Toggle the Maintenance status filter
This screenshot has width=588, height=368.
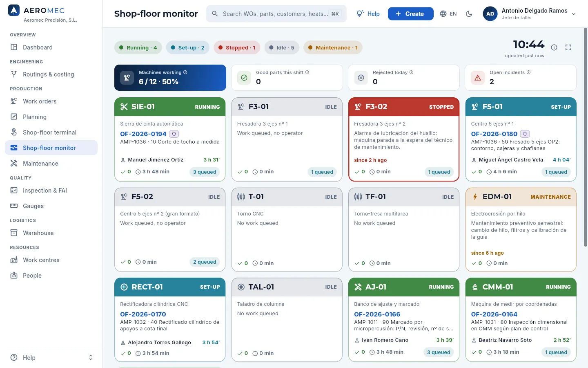333,47
